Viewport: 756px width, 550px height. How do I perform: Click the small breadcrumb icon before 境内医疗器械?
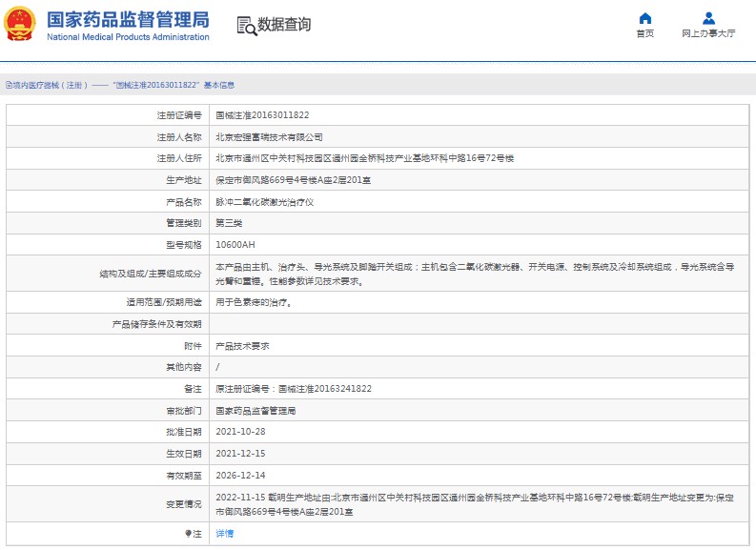click(x=7, y=85)
